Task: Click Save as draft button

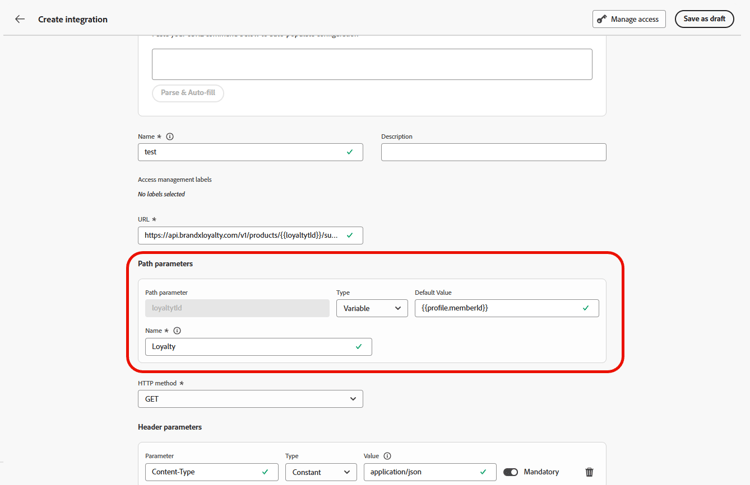Action: 704,19
